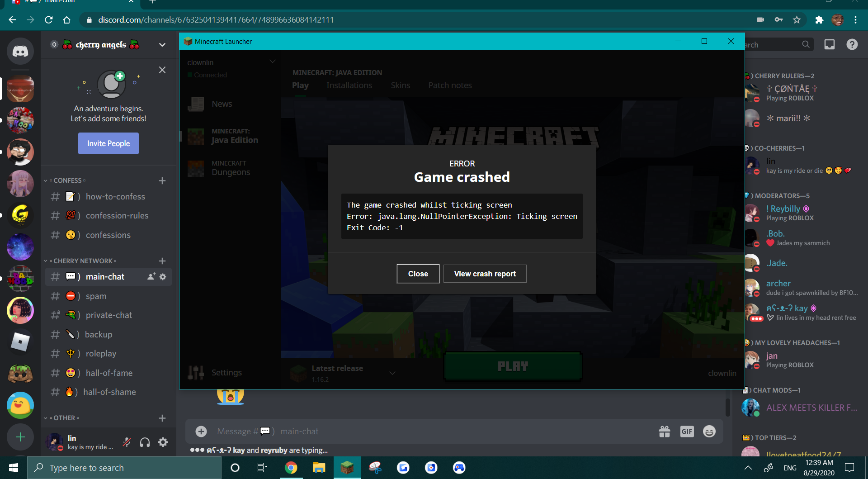The image size is (868, 479).
Task: Open the emoji picker
Action: coord(709,432)
